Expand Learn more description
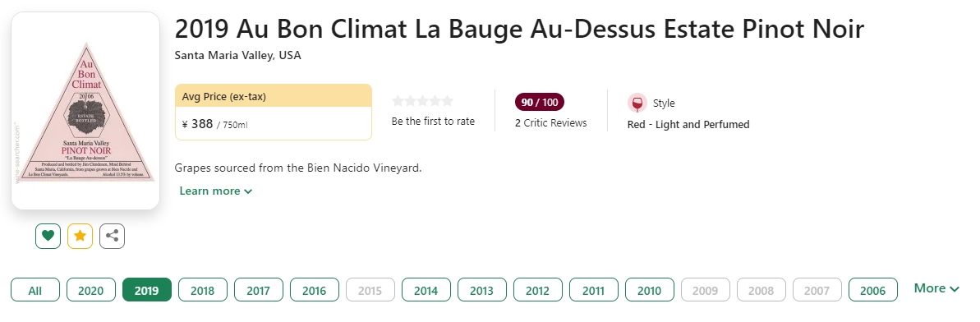980x322 pixels. coord(215,191)
